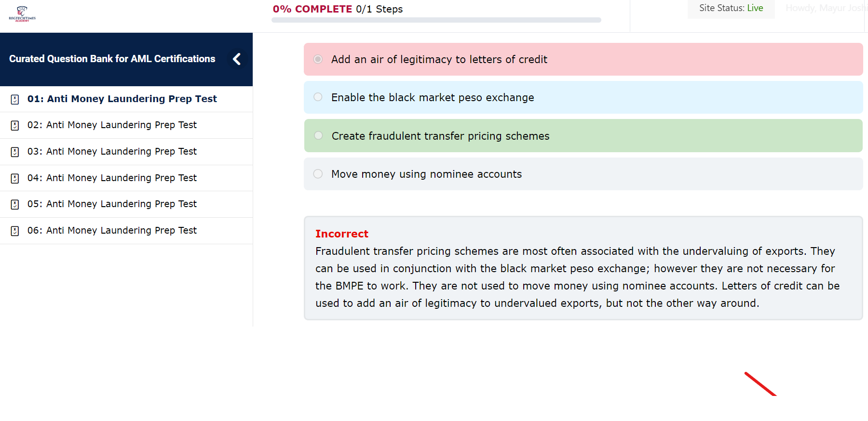Viewport: 868px width, 421px height.
Task: Open 01: Anti Money Laundering Prep Test
Action: pyautogui.click(x=122, y=99)
